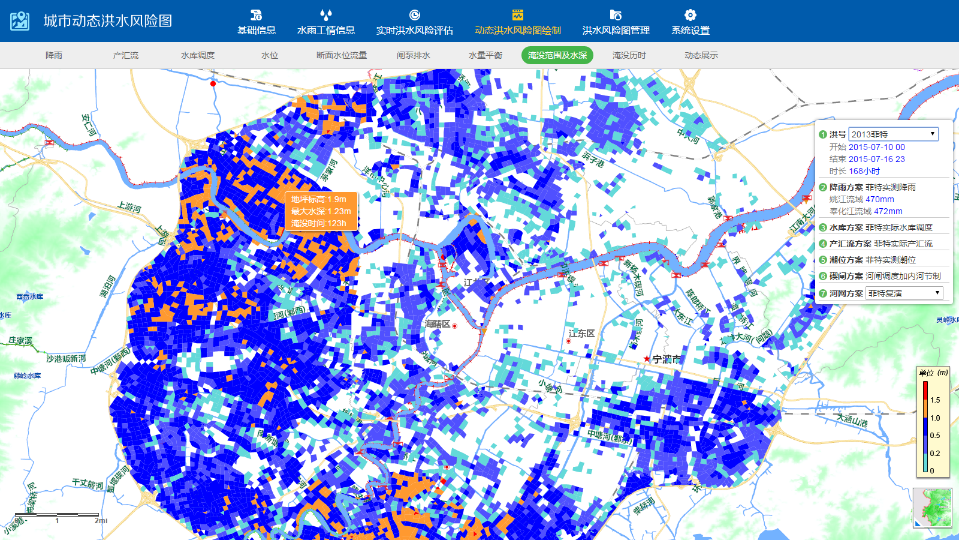Click the overview map thumbnail
Image resolution: width=959 pixels, height=540 pixels.
click(937, 507)
